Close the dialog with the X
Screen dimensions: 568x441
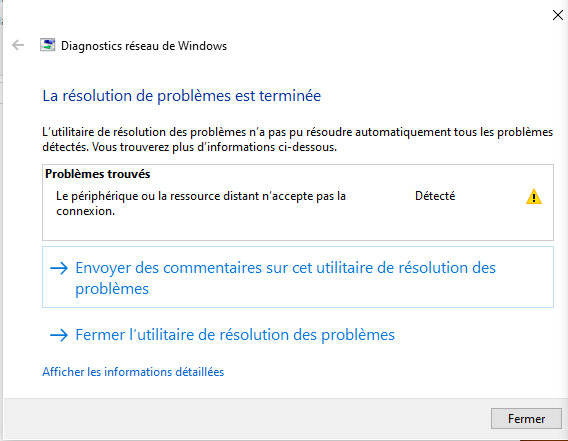point(557,15)
